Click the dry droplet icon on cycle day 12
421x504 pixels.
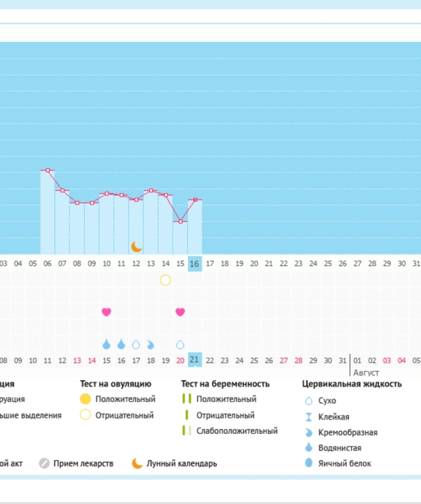pos(136,344)
